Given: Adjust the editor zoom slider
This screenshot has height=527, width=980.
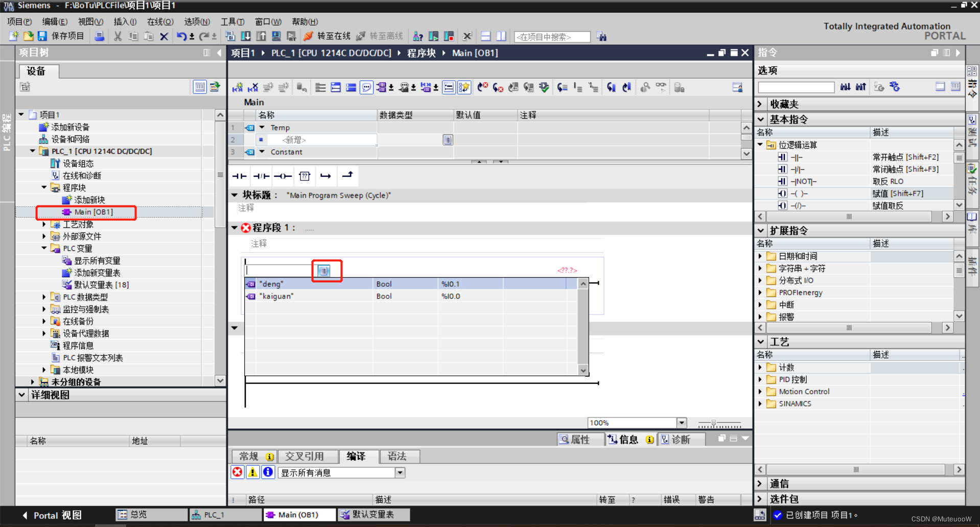Looking at the screenshot, I should [714, 423].
